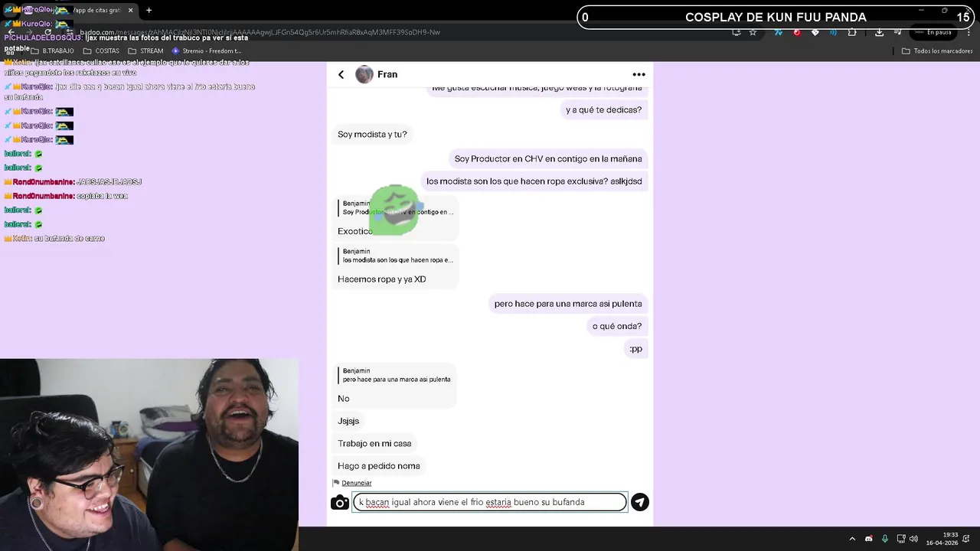Click 'Soy Productor en CHV en contigo' message
Viewport: 980px width, 551px height.
pos(548,158)
